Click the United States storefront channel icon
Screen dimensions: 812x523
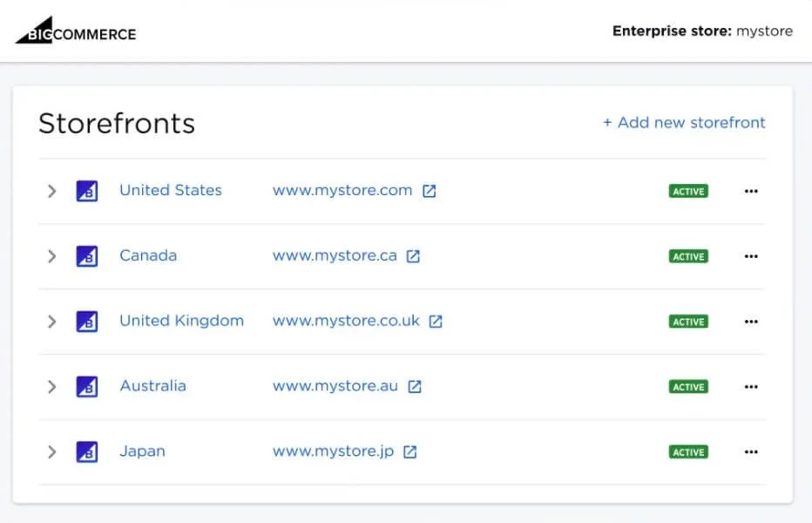coord(87,191)
